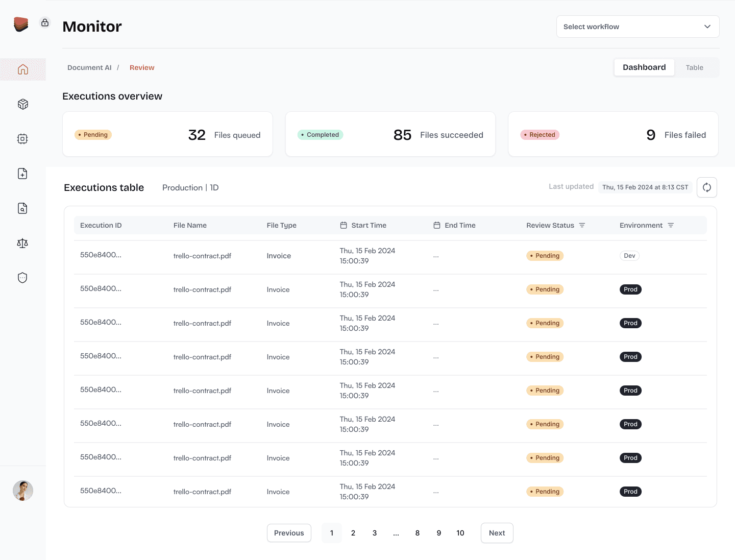Click the app logo in the sidebar

click(21, 24)
